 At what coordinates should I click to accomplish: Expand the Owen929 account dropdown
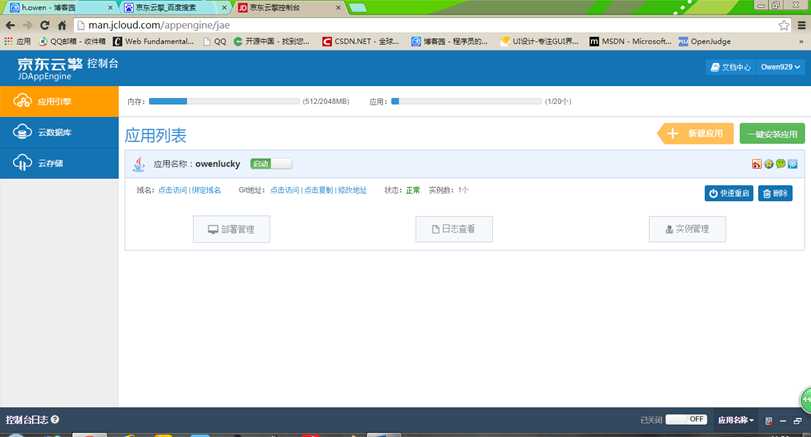point(780,67)
